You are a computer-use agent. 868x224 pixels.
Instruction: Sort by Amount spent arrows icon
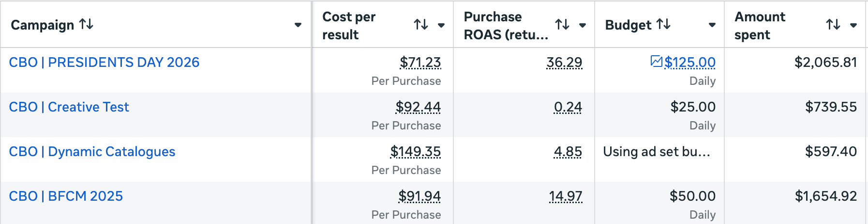[833, 25]
